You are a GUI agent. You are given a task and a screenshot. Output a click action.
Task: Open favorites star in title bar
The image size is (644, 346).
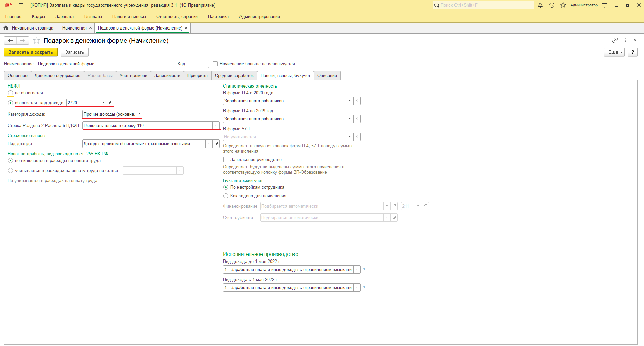pos(563,5)
